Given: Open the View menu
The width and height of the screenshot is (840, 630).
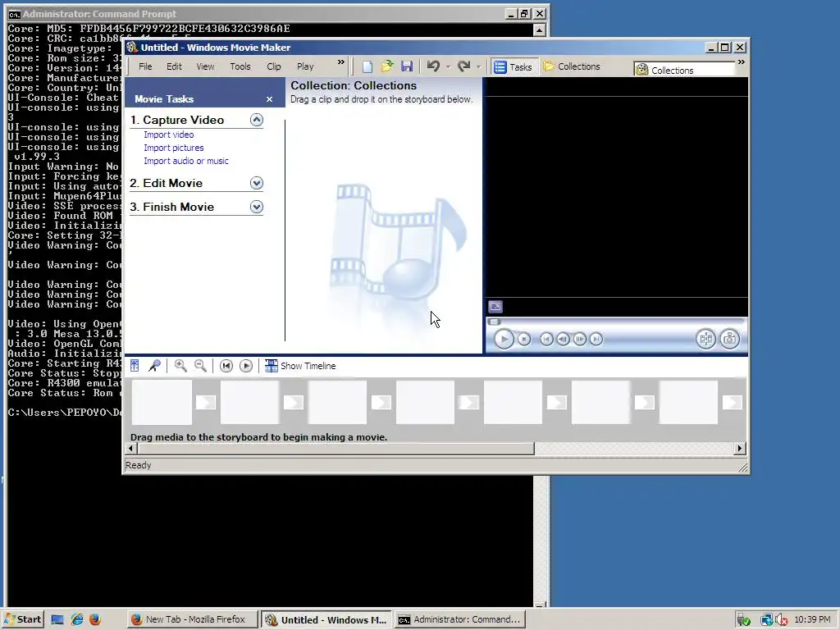Looking at the screenshot, I should [x=205, y=66].
